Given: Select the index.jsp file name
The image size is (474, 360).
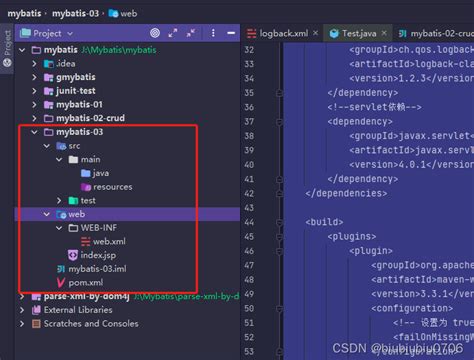Looking at the screenshot, I should (98, 255).
